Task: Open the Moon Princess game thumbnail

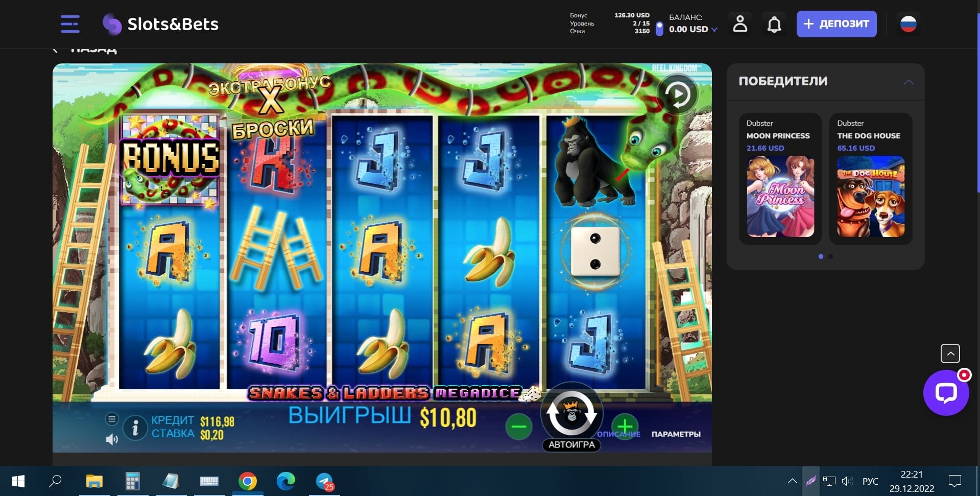Action: tap(780, 197)
